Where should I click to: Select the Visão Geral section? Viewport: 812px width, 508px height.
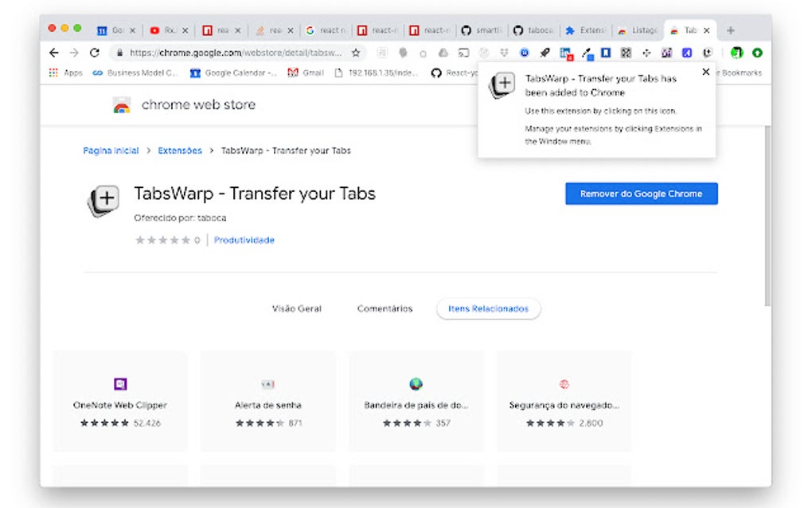(x=297, y=309)
